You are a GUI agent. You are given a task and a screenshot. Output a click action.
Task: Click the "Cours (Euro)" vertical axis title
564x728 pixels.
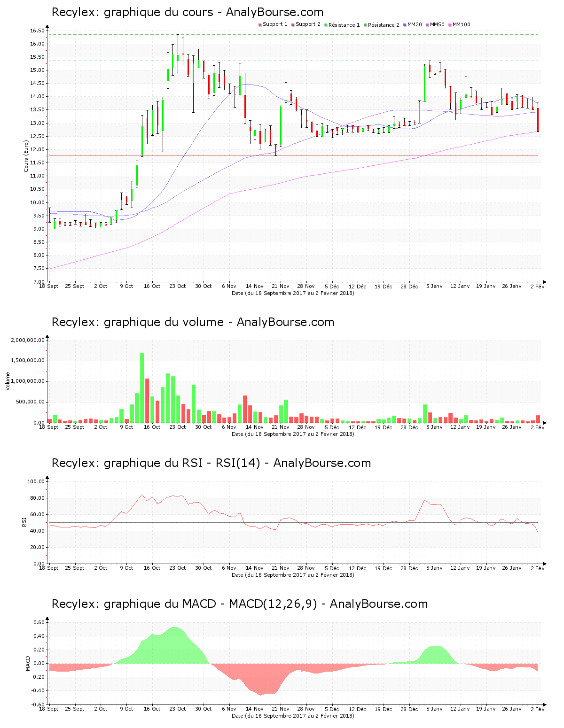pos(26,156)
